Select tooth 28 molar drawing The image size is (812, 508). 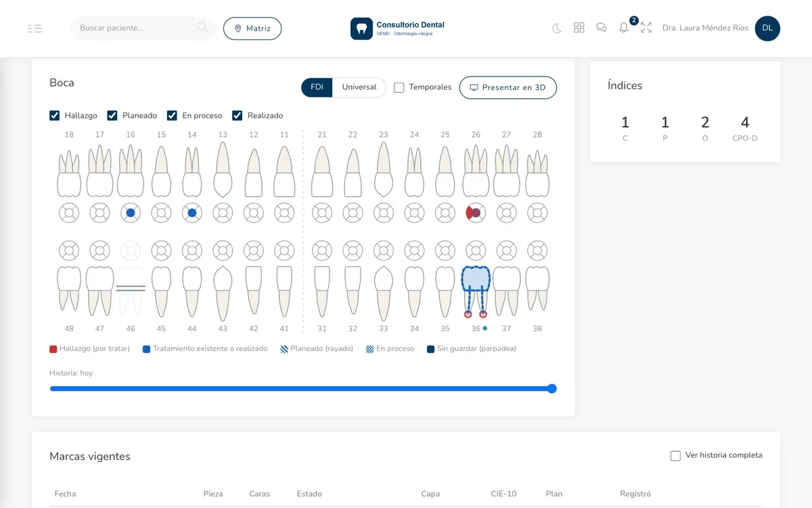pyautogui.click(x=537, y=173)
